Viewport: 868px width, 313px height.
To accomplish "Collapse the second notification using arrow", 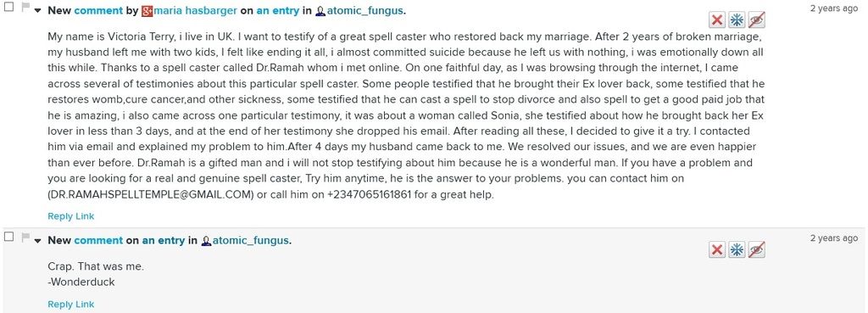I will (x=37, y=241).
